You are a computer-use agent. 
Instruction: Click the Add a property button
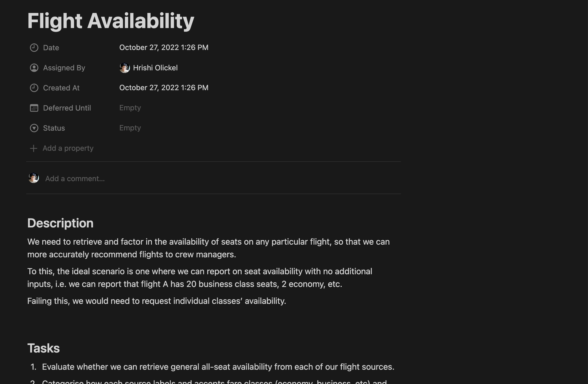click(x=68, y=148)
